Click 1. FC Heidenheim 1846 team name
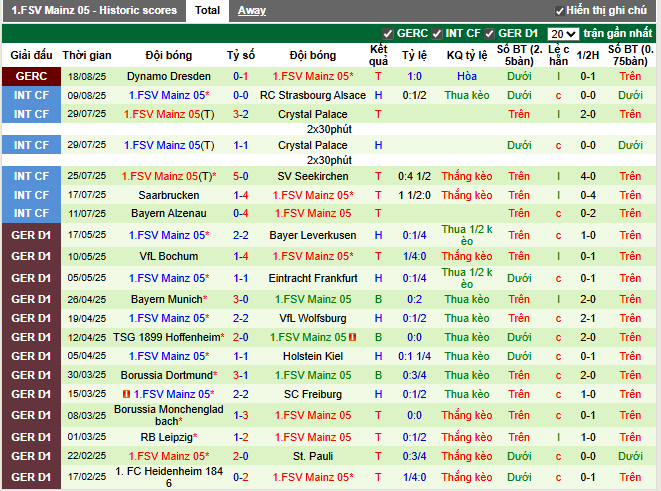 pos(169,477)
